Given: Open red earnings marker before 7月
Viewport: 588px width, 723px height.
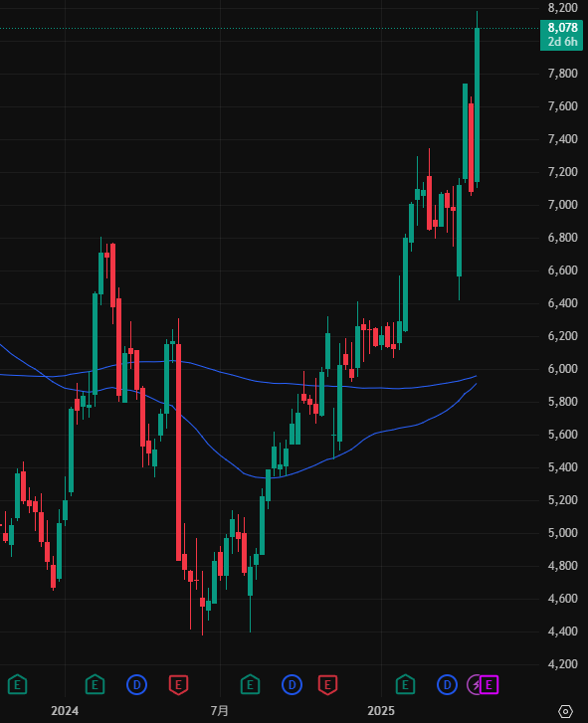Looking at the screenshot, I should [x=178, y=685].
